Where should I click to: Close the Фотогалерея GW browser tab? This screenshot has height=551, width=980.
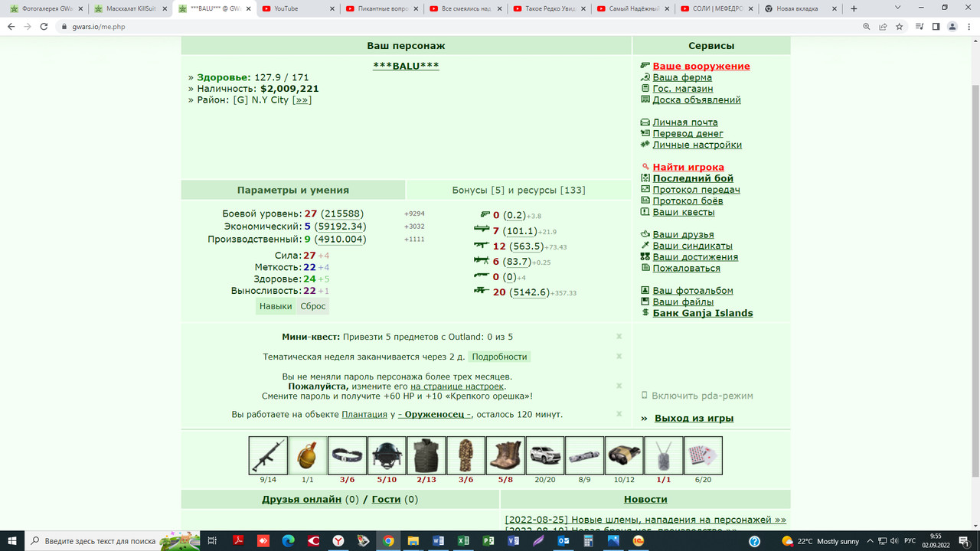(x=80, y=8)
